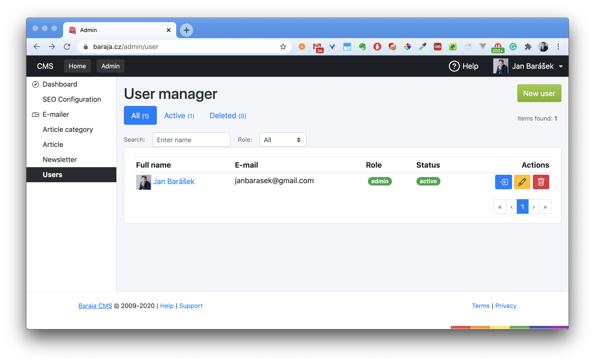This screenshot has height=364, width=595.
Task: Click the AdBlock hand extension icon
Action: 377,47
